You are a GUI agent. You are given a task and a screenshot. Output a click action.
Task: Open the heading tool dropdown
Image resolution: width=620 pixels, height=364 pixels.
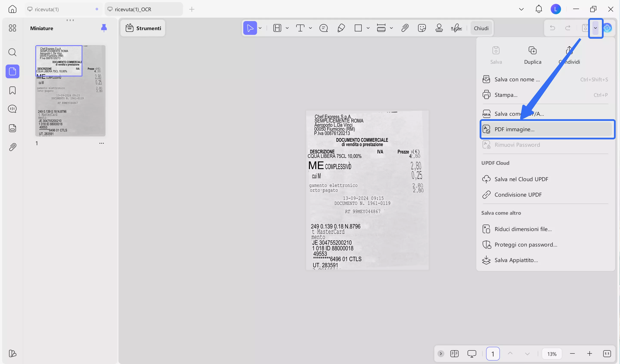287,28
